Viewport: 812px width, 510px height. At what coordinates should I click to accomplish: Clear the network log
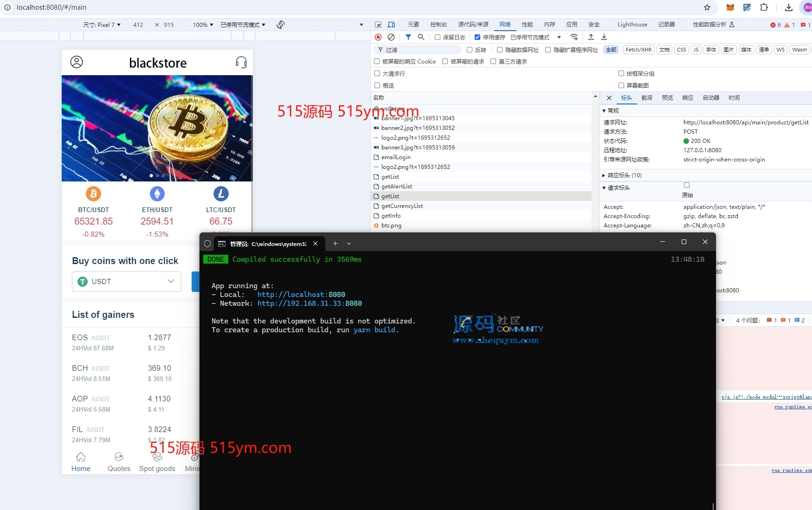coord(391,37)
